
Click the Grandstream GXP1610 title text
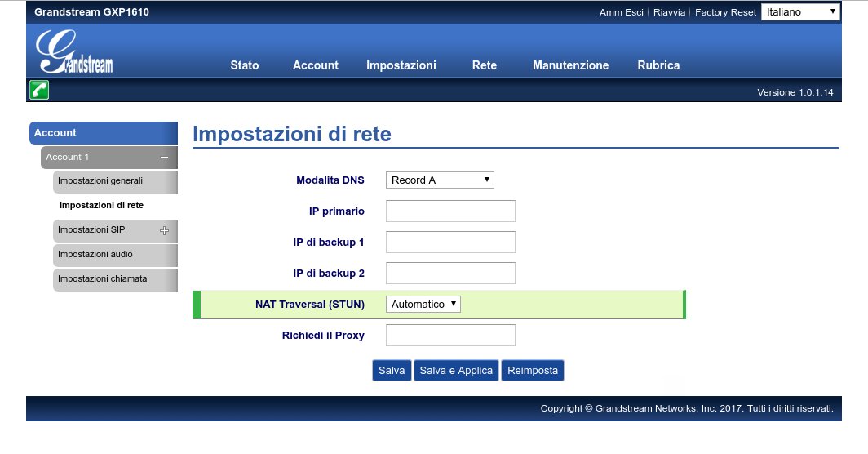click(92, 11)
